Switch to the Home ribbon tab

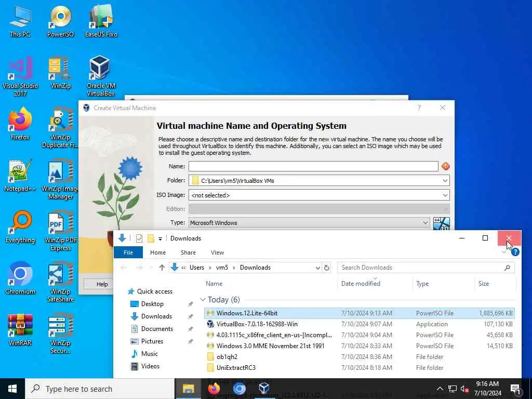[158, 252]
